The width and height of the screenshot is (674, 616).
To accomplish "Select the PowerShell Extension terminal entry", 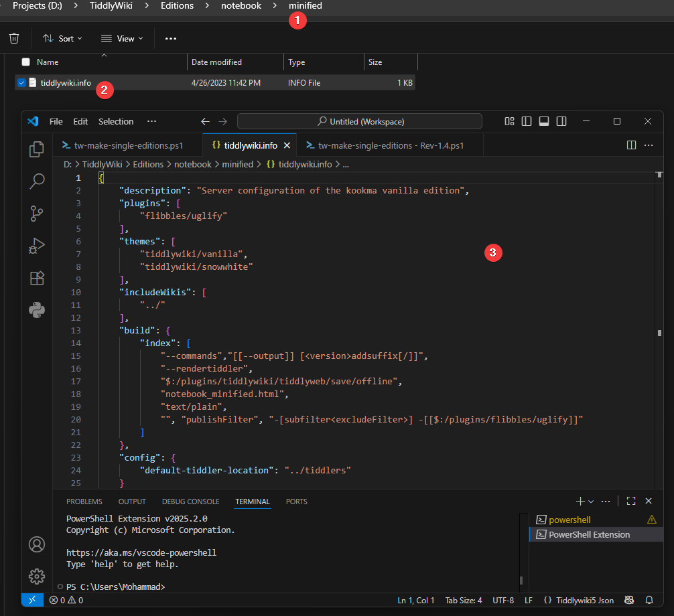I will coord(596,534).
